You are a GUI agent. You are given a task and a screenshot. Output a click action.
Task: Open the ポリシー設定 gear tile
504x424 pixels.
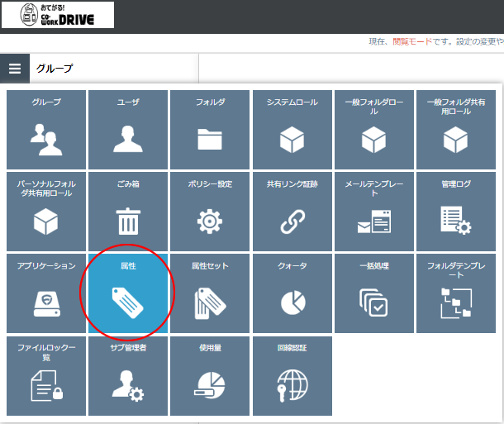pos(210,212)
